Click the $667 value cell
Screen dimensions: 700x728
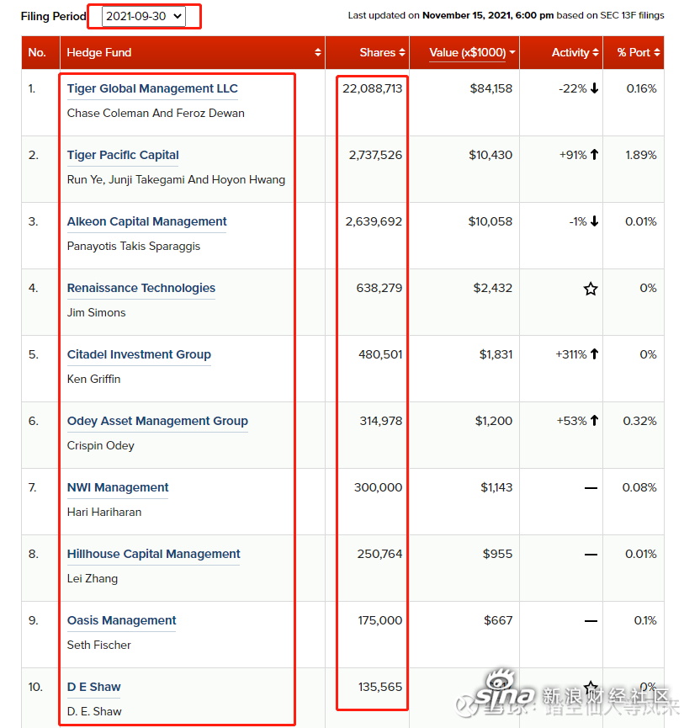click(498, 620)
